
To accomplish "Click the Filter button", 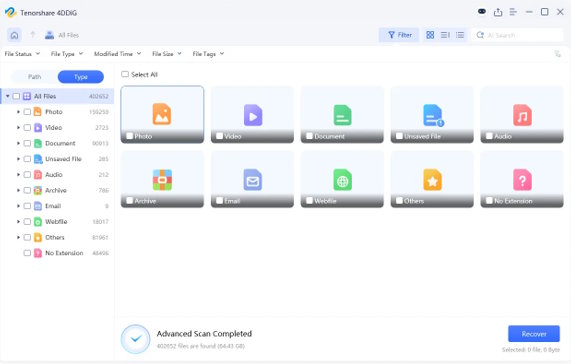I will (x=399, y=35).
